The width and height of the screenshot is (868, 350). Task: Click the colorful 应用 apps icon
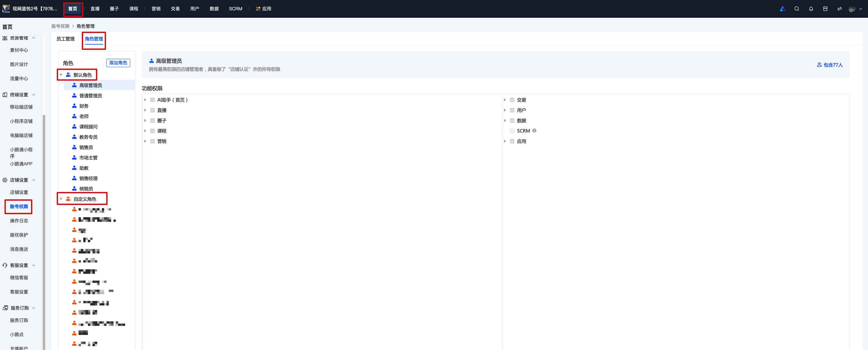click(x=258, y=9)
